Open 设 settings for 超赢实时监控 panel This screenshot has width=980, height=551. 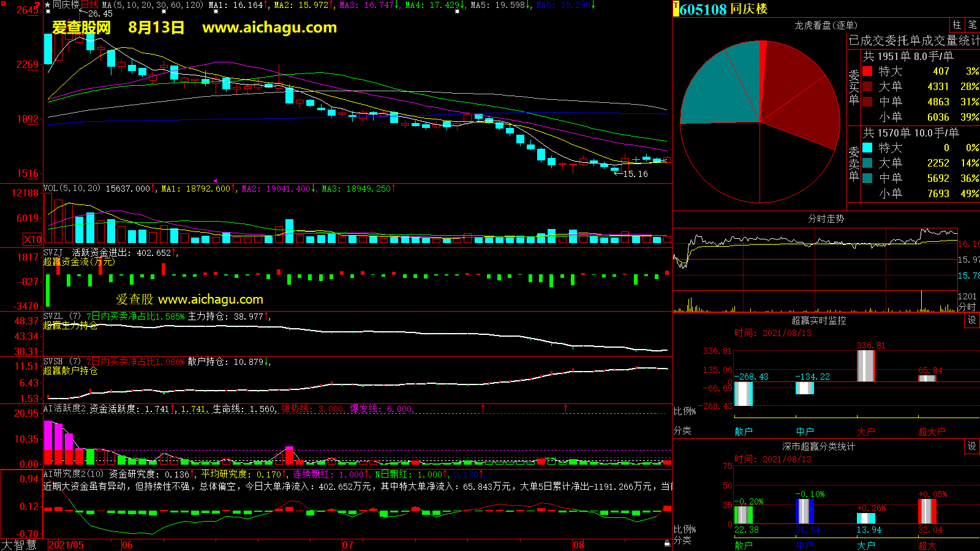[x=971, y=320]
